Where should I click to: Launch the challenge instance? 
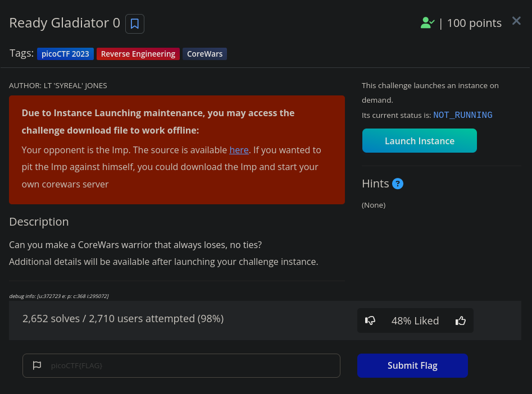[x=419, y=141]
